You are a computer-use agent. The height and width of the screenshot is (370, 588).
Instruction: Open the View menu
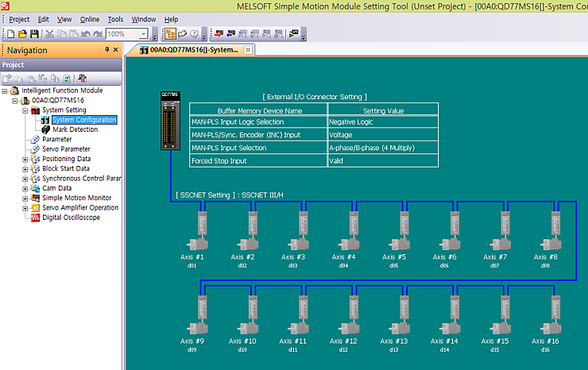click(x=64, y=20)
